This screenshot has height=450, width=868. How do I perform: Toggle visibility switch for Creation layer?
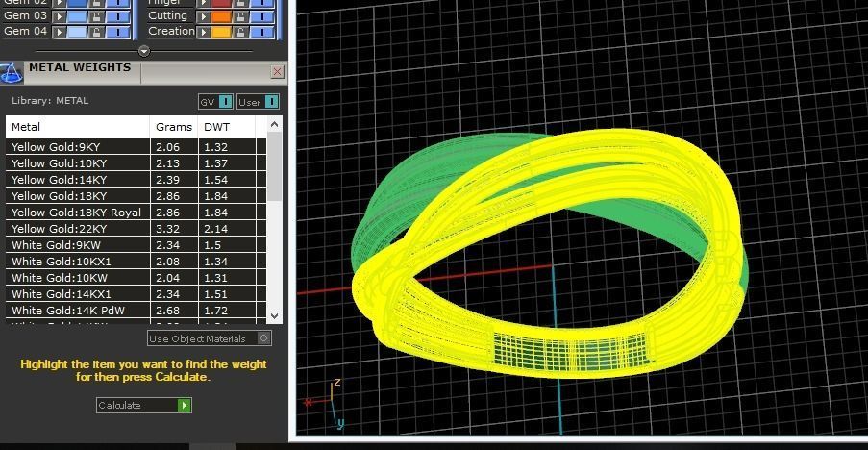coord(261,32)
